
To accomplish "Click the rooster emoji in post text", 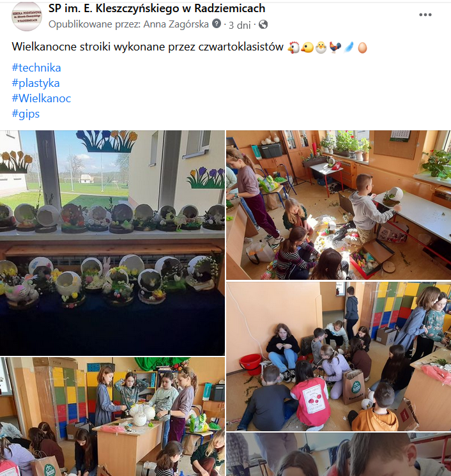I will click(x=335, y=47).
